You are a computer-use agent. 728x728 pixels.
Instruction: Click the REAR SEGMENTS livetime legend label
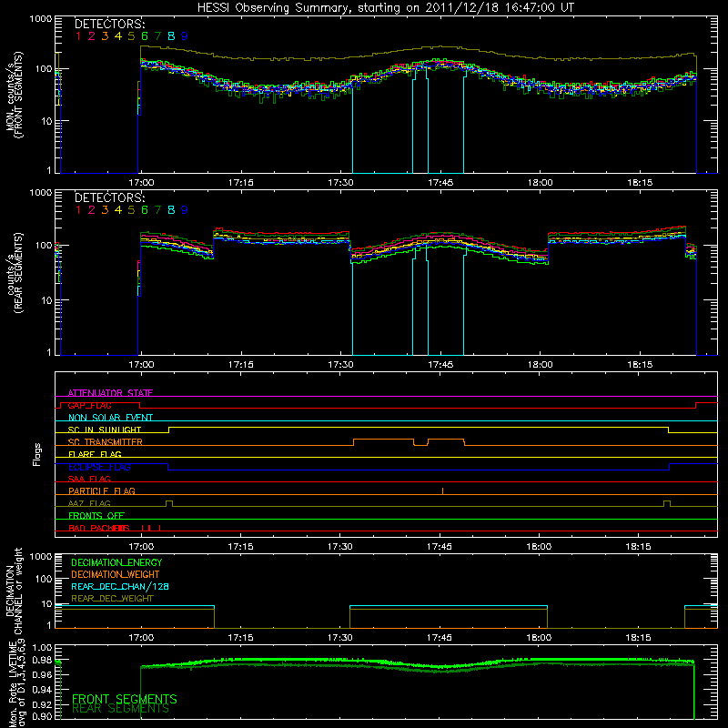[121, 709]
